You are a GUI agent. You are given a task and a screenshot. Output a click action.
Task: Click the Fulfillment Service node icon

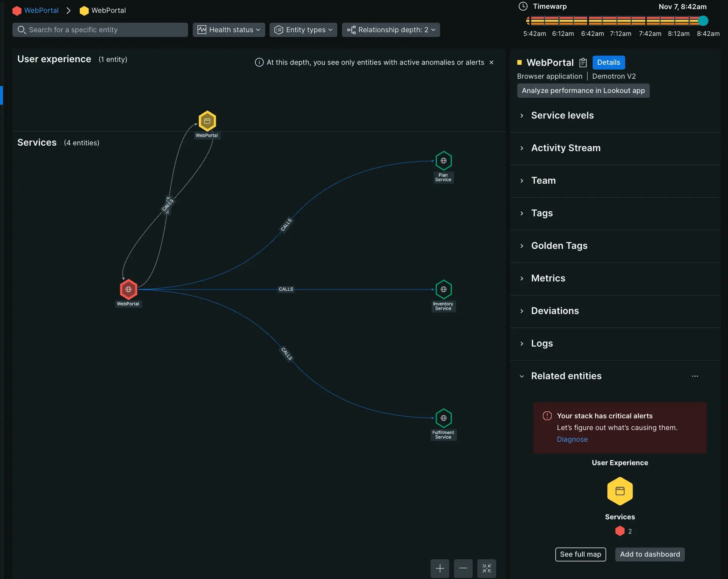443,418
